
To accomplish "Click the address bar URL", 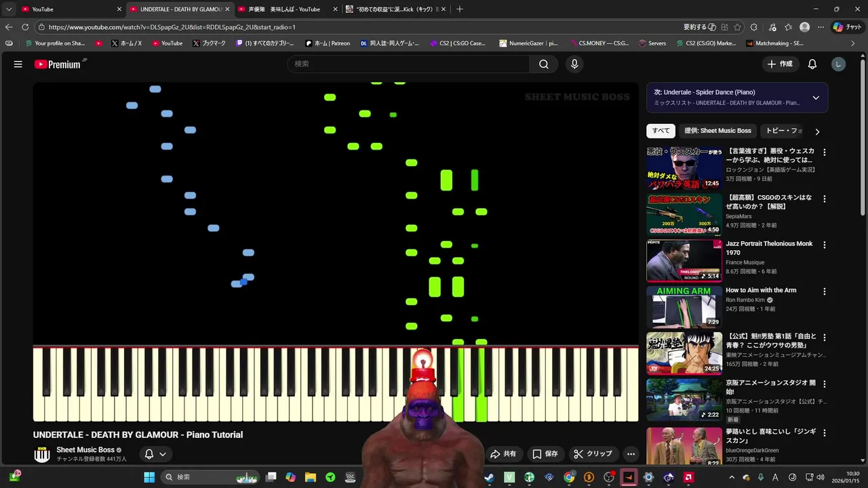I will coord(172,27).
